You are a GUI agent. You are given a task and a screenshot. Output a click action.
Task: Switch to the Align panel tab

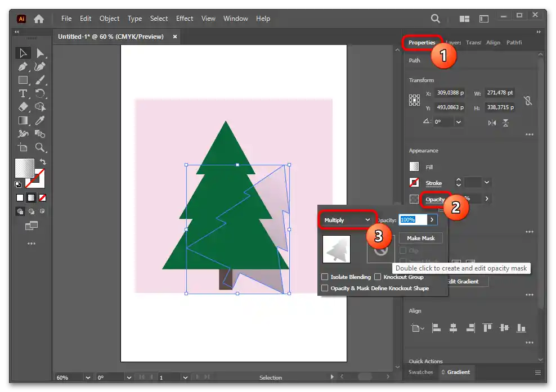(x=493, y=43)
